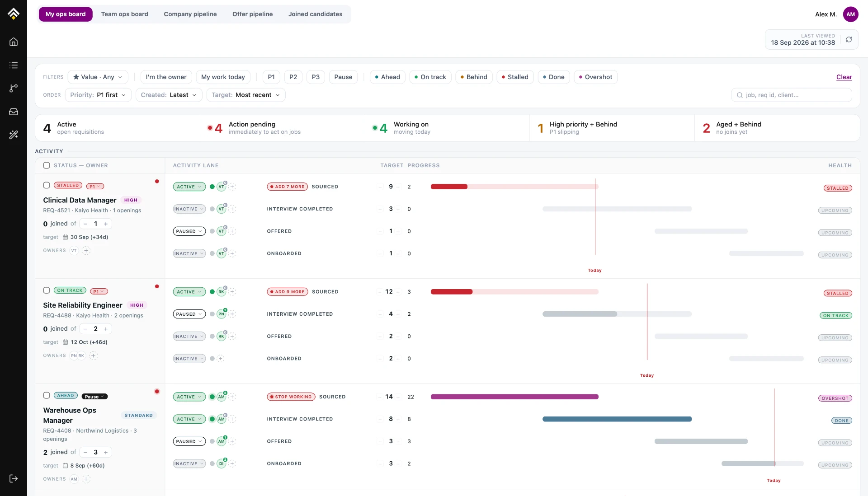Screen dimensions: 868x496
Task: Select the Clinical Data Manager checkbox
Action: pyautogui.click(x=47, y=185)
